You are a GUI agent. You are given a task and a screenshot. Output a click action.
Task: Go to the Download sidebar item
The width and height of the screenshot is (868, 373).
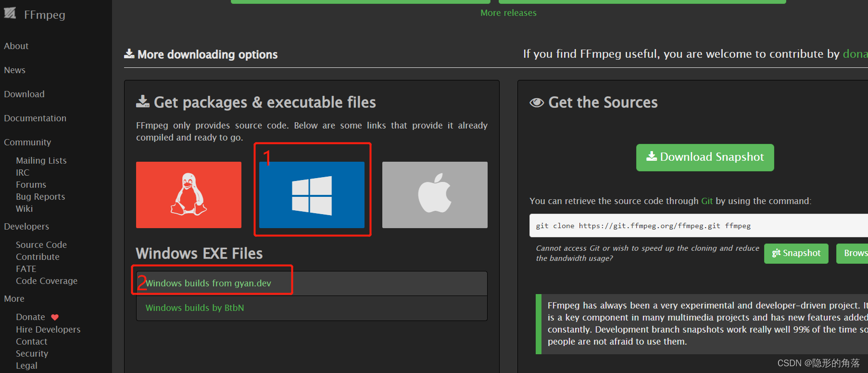pos(24,94)
